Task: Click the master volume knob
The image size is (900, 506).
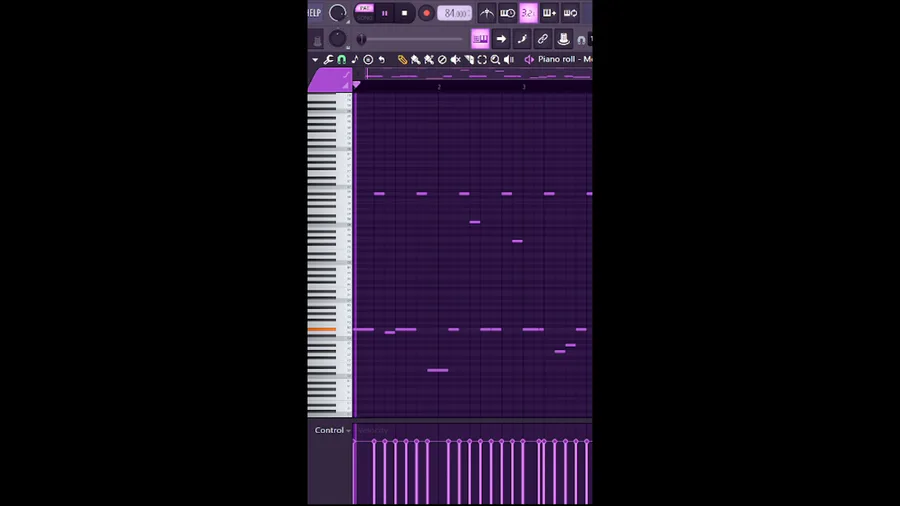Action: pyautogui.click(x=338, y=12)
